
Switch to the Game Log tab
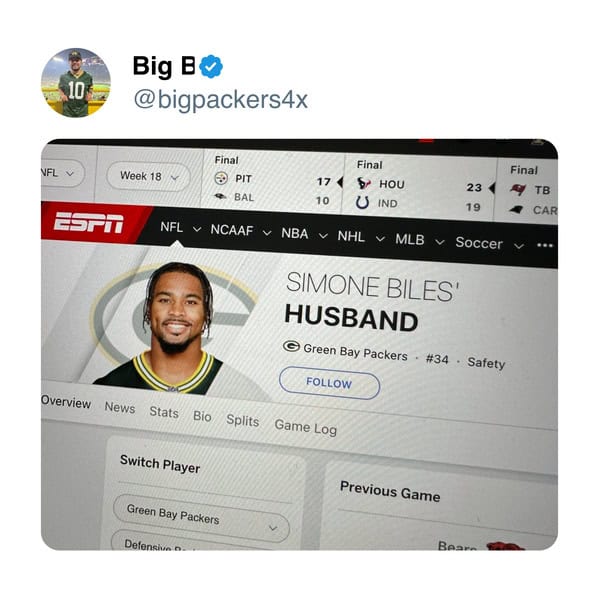coord(306,427)
